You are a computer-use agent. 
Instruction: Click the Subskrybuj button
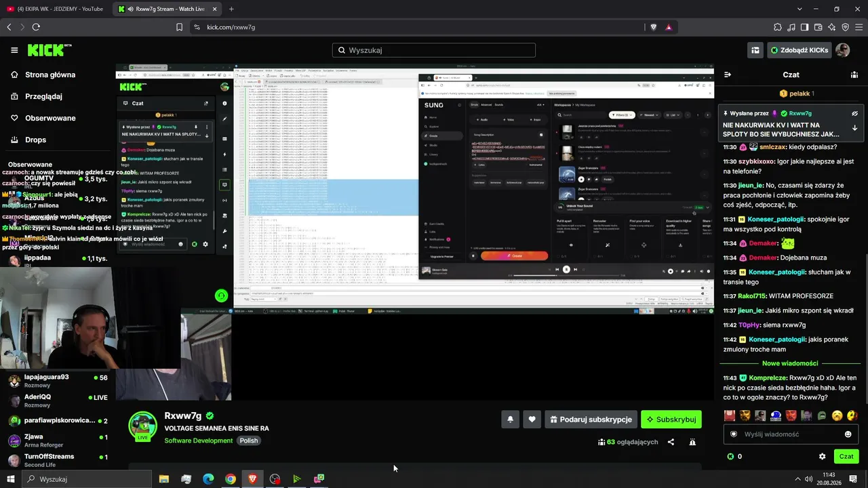(671, 420)
